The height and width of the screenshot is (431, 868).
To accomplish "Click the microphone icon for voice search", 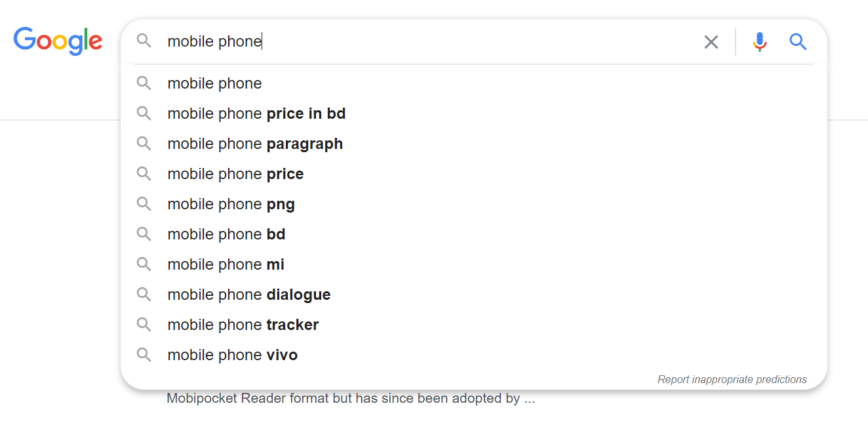I will (x=759, y=41).
